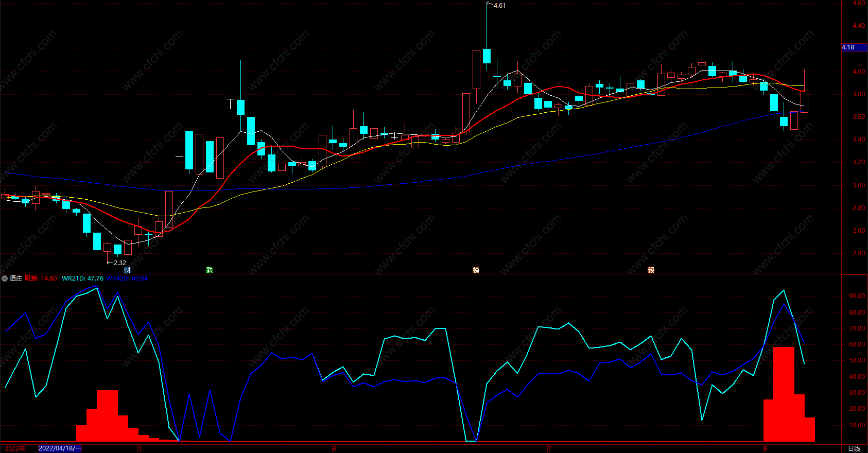Click the 2022年 year label

[15, 448]
